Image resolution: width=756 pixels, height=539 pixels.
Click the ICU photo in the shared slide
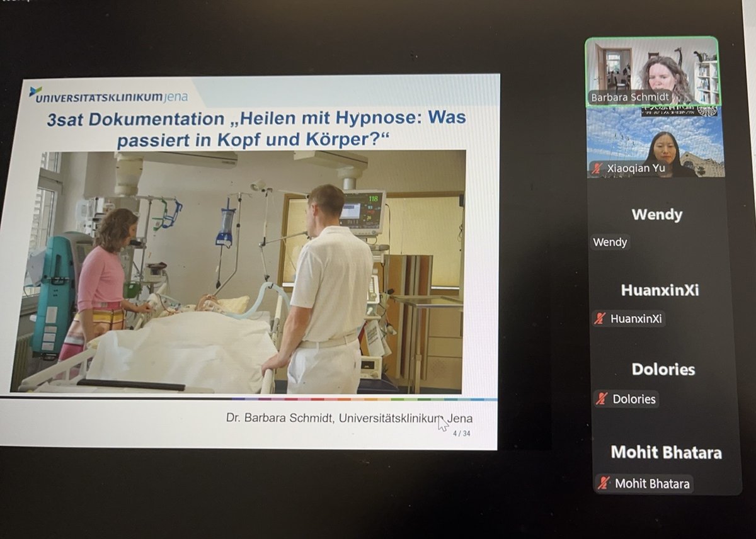(x=239, y=271)
